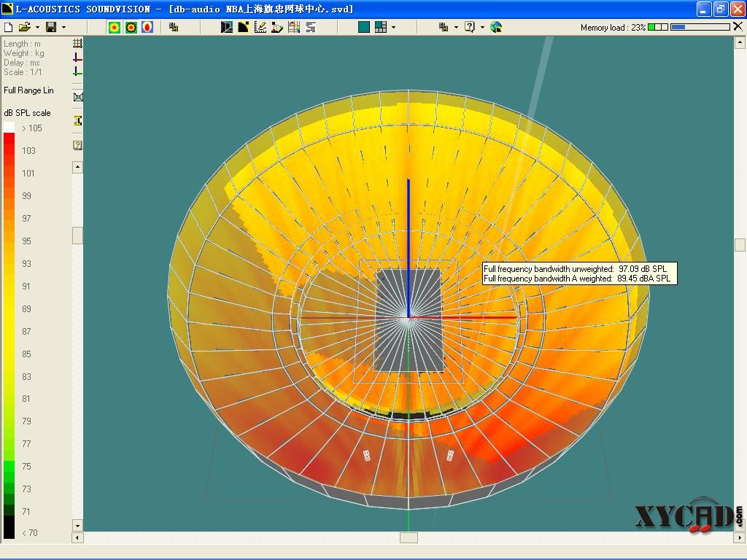747x560 pixels.
Task: Click the right vertical scrollbar up arrow
Action: [x=740, y=43]
